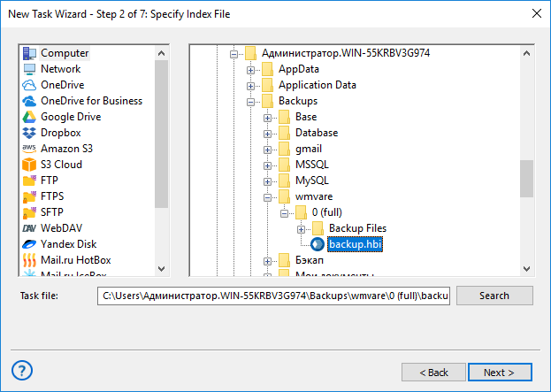Screen dimensions: 551x392
Task: Click the 0 (full) folder icon
Action: coord(301,212)
